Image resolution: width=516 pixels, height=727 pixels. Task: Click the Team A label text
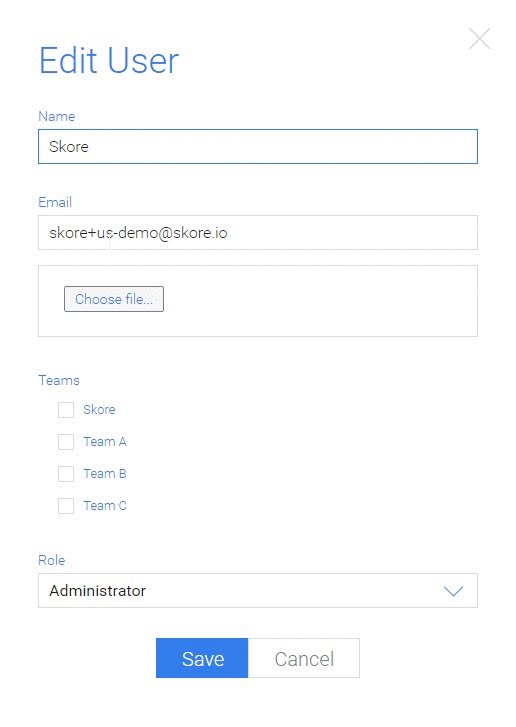[x=105, y=441]
